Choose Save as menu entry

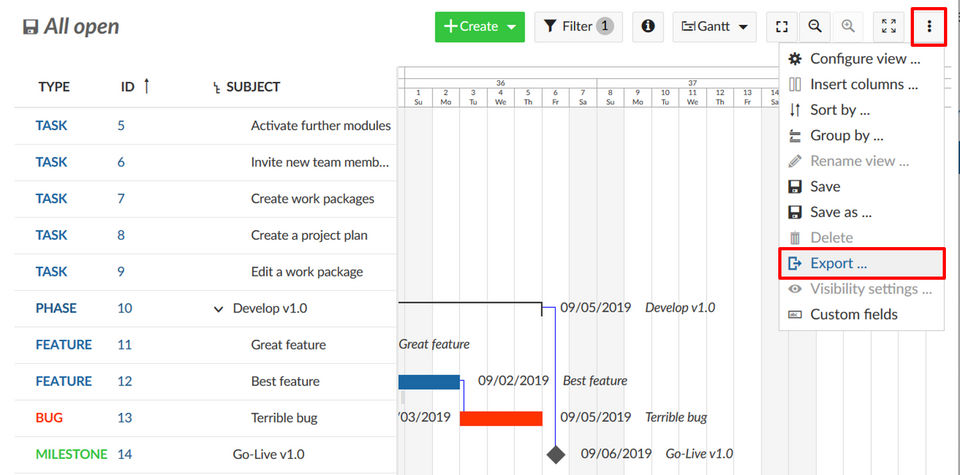click(861, 212)
